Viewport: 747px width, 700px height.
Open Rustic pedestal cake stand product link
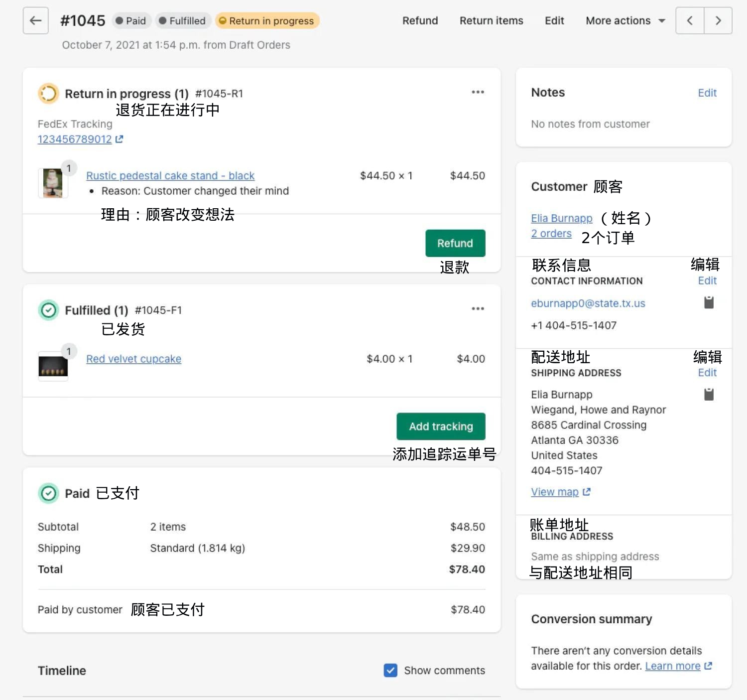click(x=170, y=175)
